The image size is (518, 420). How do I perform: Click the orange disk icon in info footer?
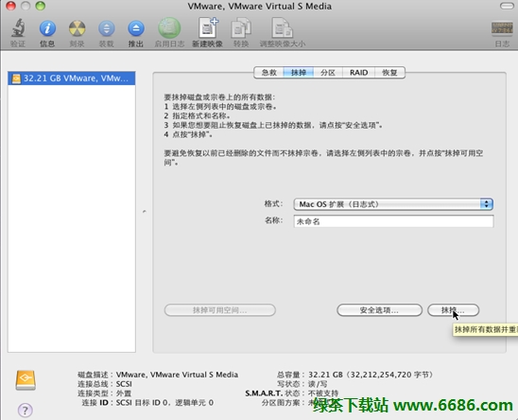pyautogui.click(x=26, y=380)
